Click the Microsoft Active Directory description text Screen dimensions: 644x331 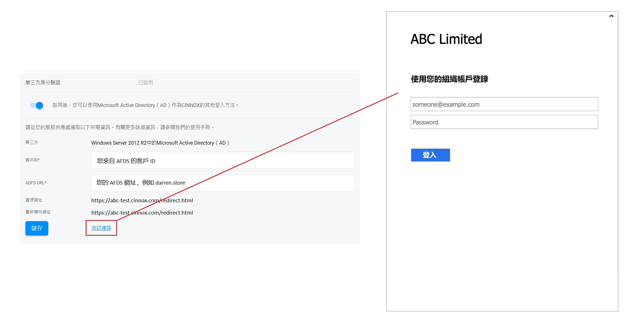pos(146,105)
